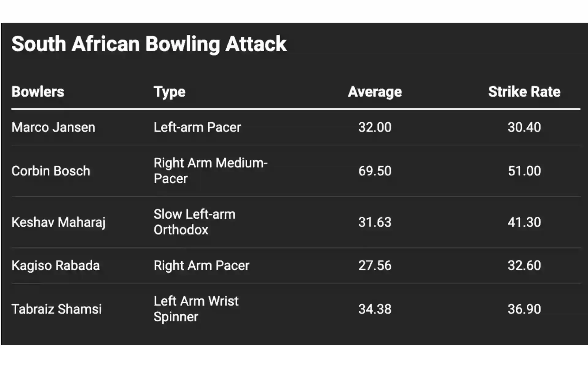Click the Bowlers column header
This screenshot has height=368, width=588.
pos(38,92)
